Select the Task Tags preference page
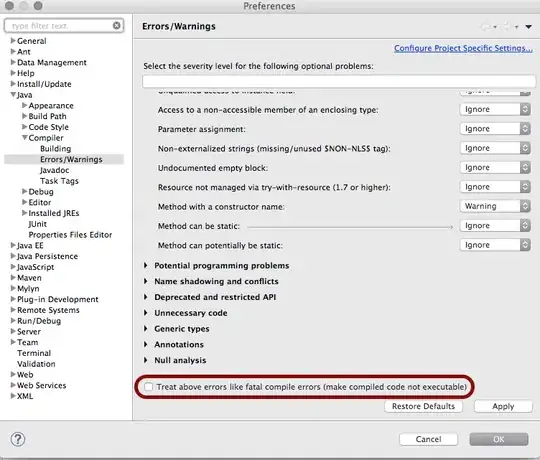The image size is (540, 460). click(59, 181)
